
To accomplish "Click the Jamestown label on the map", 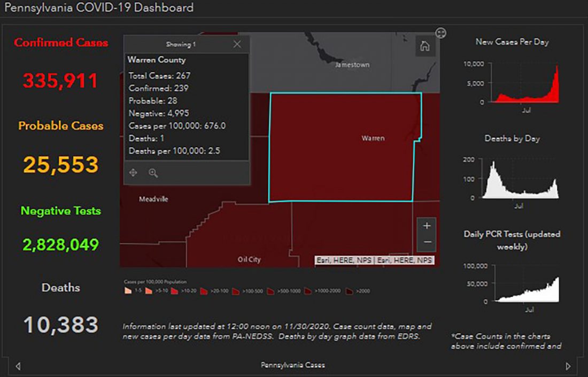I will pos(352,65).
